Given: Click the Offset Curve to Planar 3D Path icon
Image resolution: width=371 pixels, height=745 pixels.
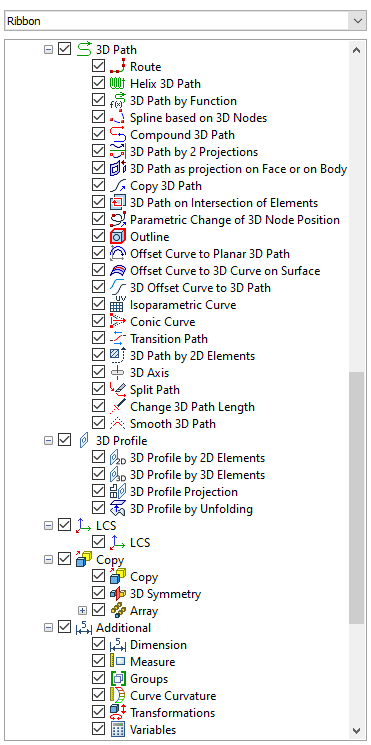Looking at the screenshot, I should (117, 254).
